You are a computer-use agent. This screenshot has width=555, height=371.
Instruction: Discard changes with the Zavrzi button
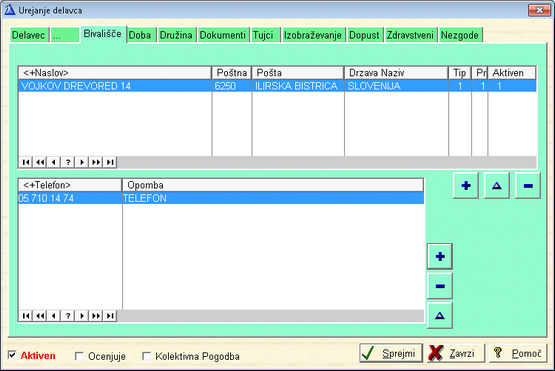456,353
